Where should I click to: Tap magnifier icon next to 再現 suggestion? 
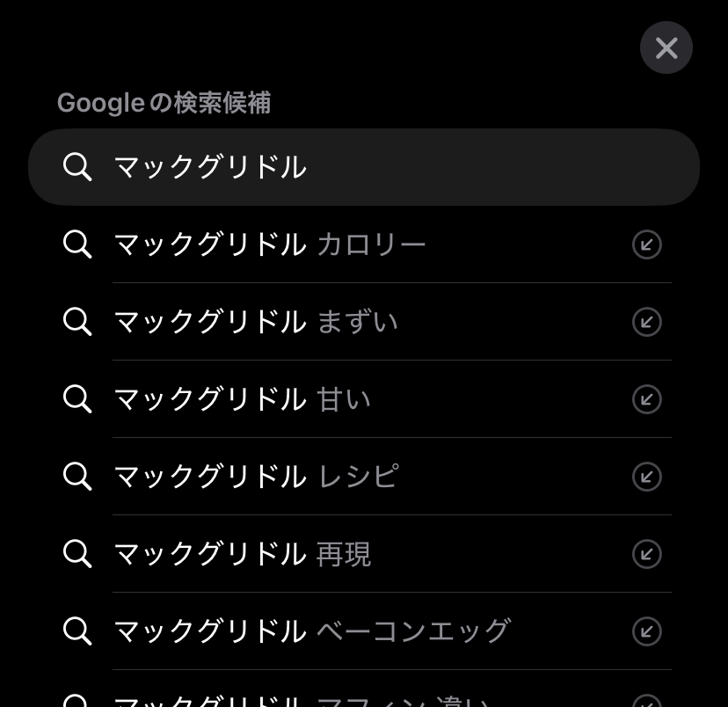point(77,554)
